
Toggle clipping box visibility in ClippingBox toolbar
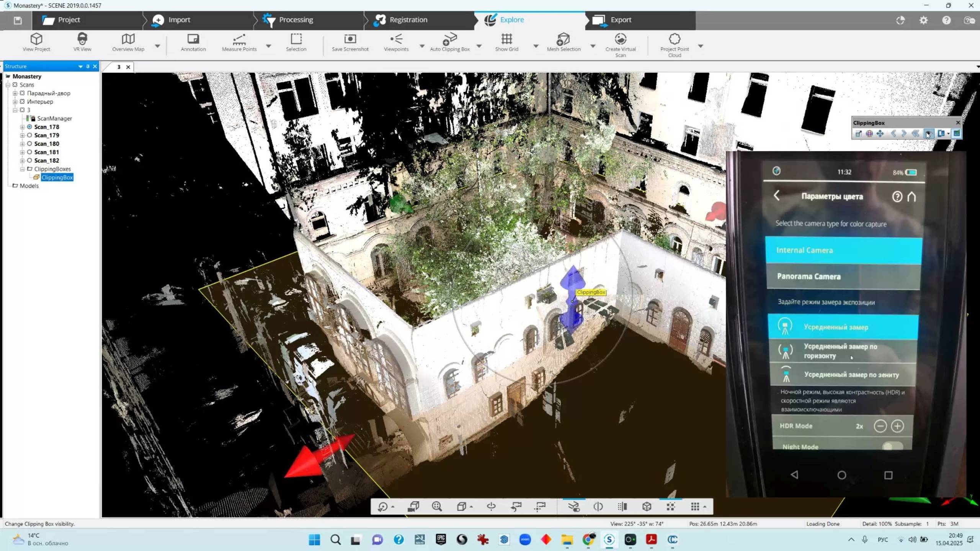pos(928,134)
